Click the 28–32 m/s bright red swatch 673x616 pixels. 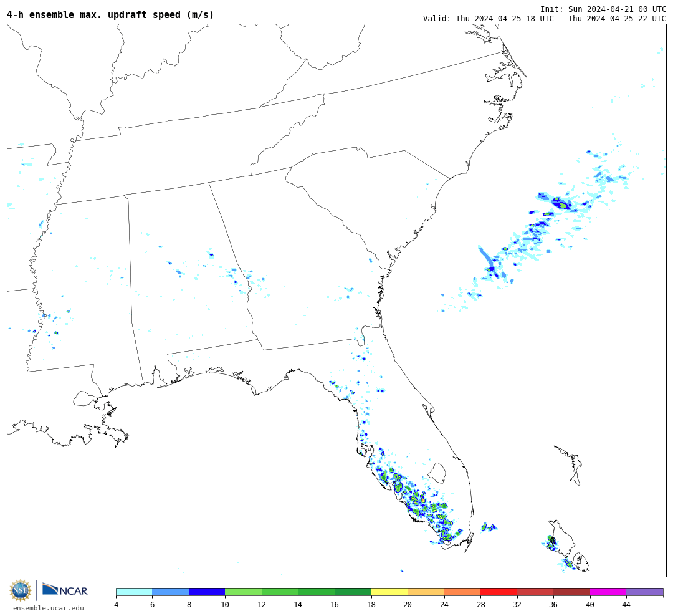coord(499,592)
